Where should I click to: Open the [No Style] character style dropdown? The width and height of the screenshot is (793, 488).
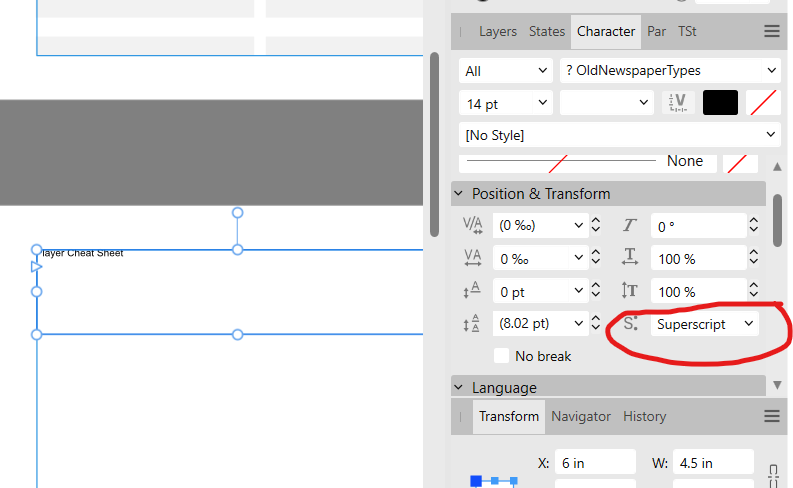(620, 136)
